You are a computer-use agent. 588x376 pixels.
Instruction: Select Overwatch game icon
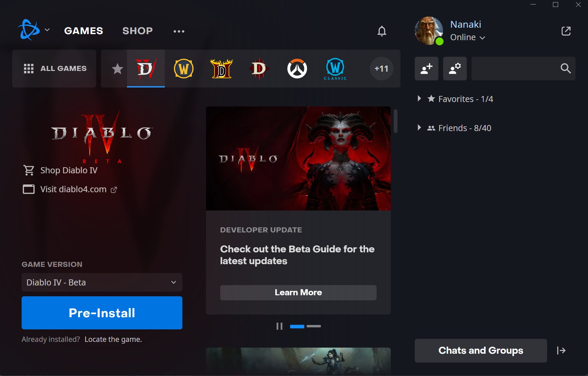pos(297,69)
